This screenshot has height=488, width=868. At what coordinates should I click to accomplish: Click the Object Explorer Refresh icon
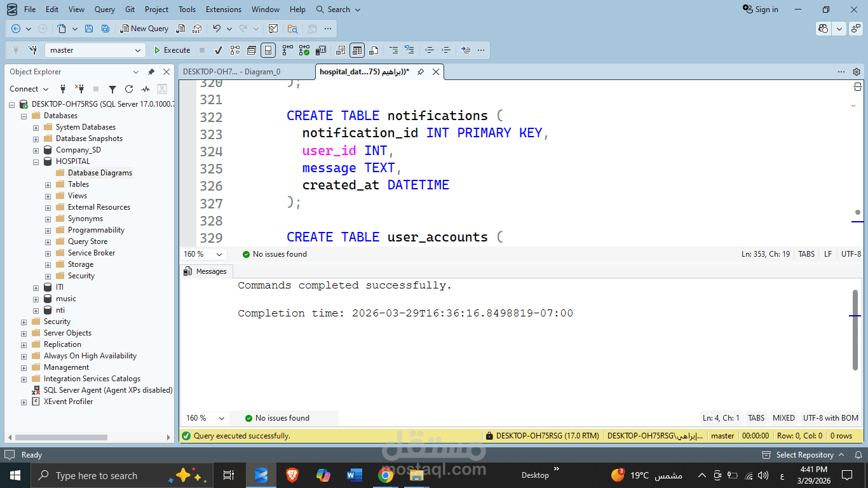coord(129,89)
